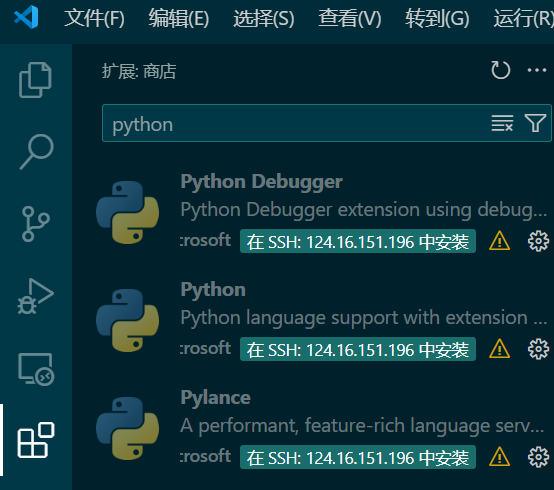The width and height of the screenshot is (554, 490).
Task: Open manage gear for Python extension
Action: click(x=538, y=349)
